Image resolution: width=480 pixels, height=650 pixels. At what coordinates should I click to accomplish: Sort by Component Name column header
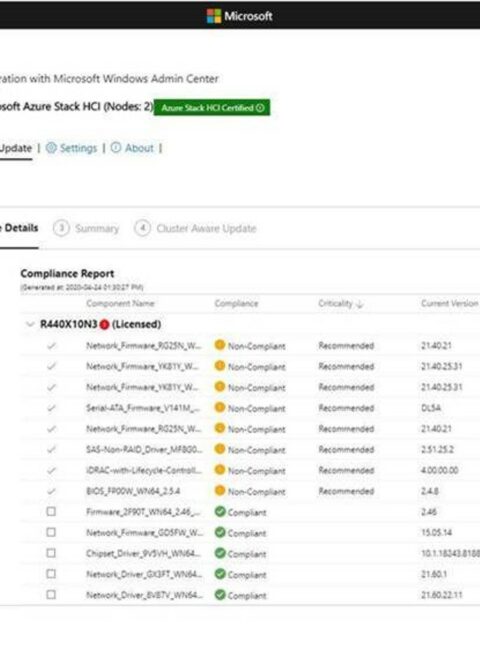(x=120, y=303)
